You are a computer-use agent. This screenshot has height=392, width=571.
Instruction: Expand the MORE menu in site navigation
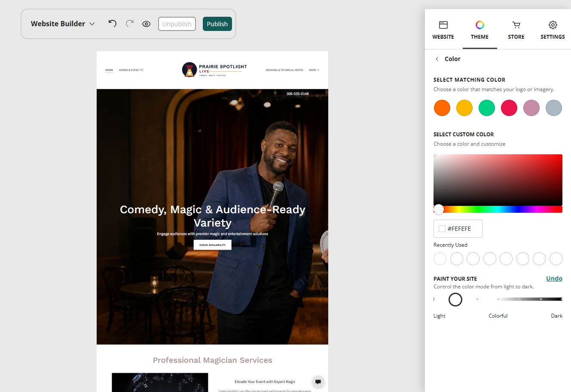click(314, 70)
